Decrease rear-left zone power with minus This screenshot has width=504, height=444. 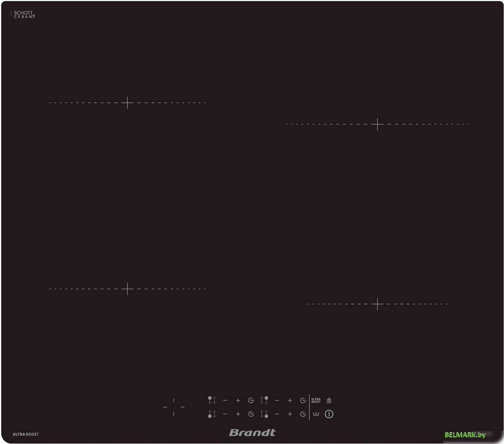pyautogui.click(x=225, y=401)
